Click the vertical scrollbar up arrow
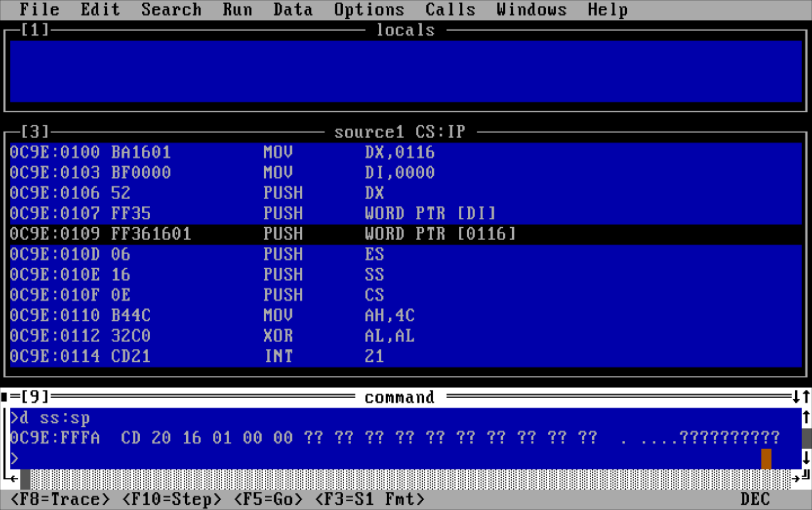Screen dimensions: 812x510 click(x=806, y=418)
